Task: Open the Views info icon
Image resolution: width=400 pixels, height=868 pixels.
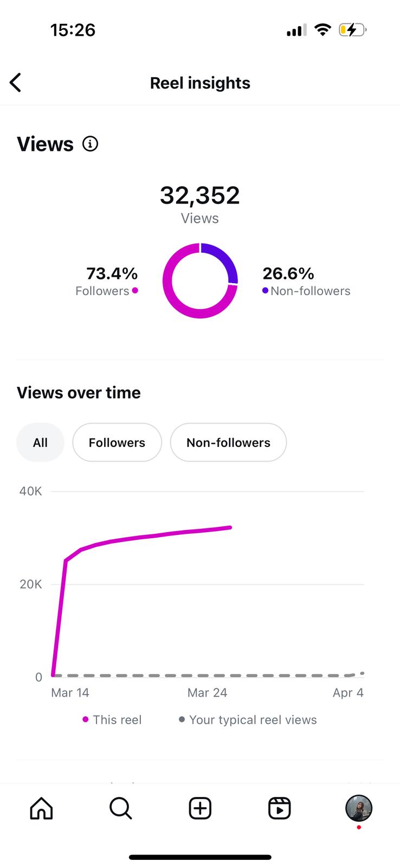Action: (90, 144)
